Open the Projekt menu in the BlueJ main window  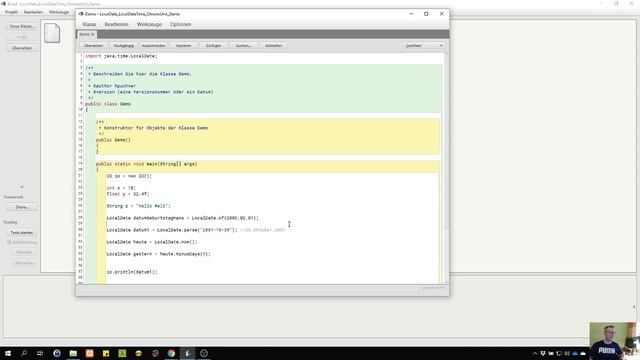click(11, 12)
